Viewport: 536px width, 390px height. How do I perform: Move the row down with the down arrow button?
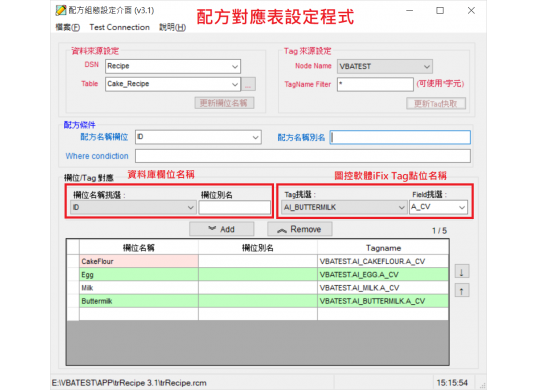click(462, 272)
